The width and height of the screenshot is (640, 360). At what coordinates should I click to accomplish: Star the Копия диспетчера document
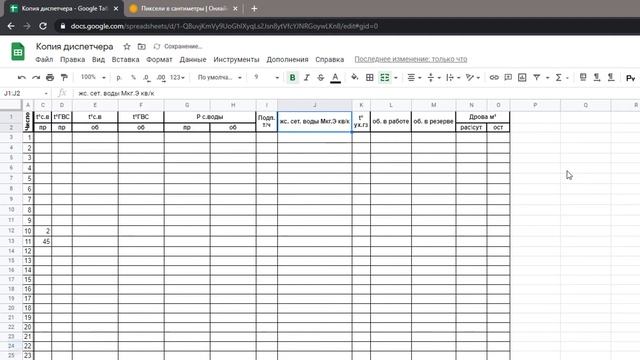coord(127,47)
